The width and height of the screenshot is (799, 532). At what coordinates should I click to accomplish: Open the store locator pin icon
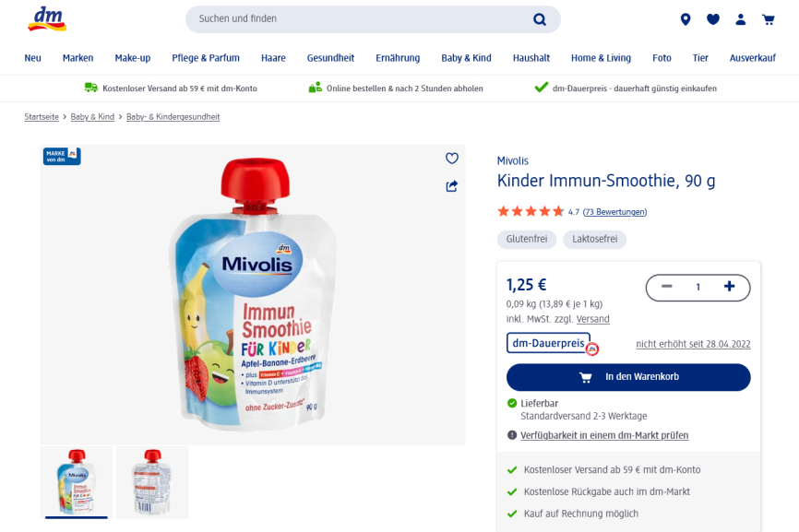[x=686, y=19]
